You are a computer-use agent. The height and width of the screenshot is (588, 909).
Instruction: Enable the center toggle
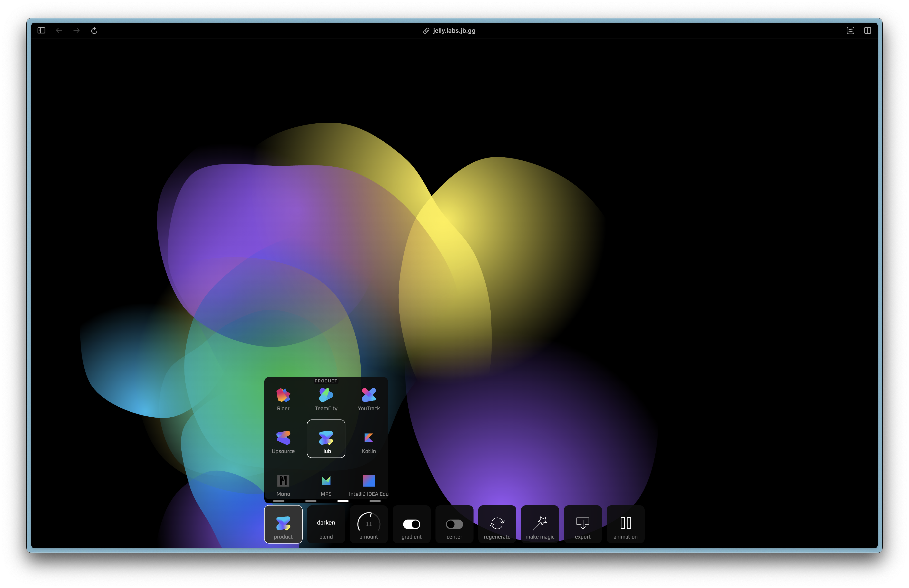click(x=454, y=524)
